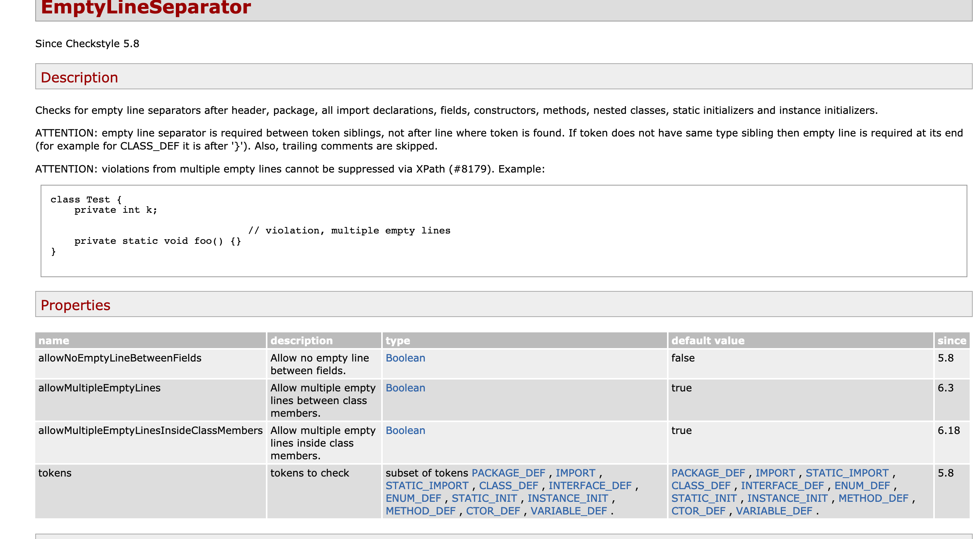Open the INSTANCE_INIT link in type column
This screenshot has height=539, width=980.
point(567,498)
